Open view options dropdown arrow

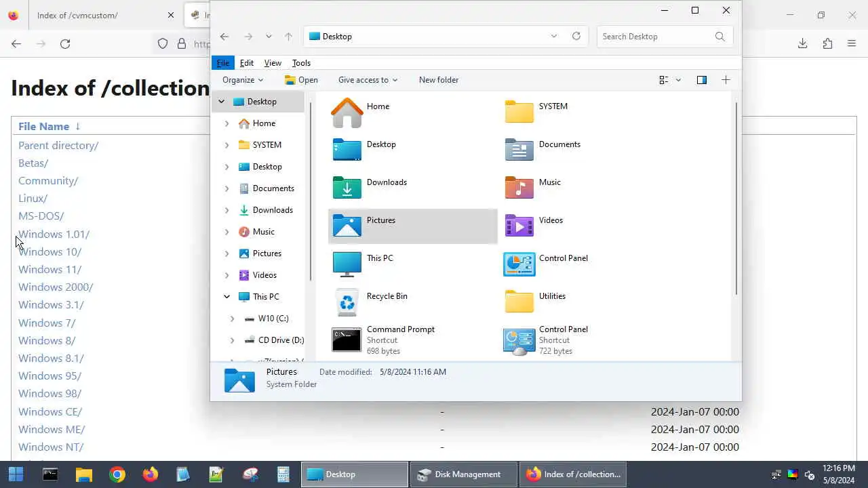tap(678, 80)
